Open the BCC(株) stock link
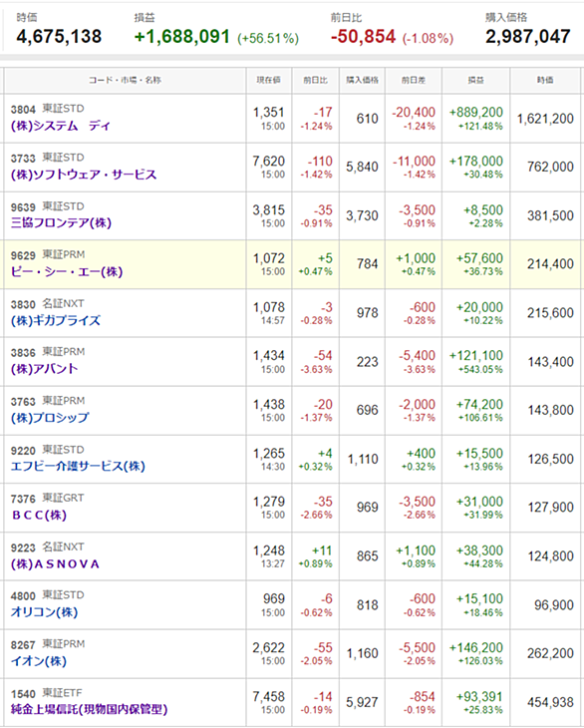 [x=40, y=515]
